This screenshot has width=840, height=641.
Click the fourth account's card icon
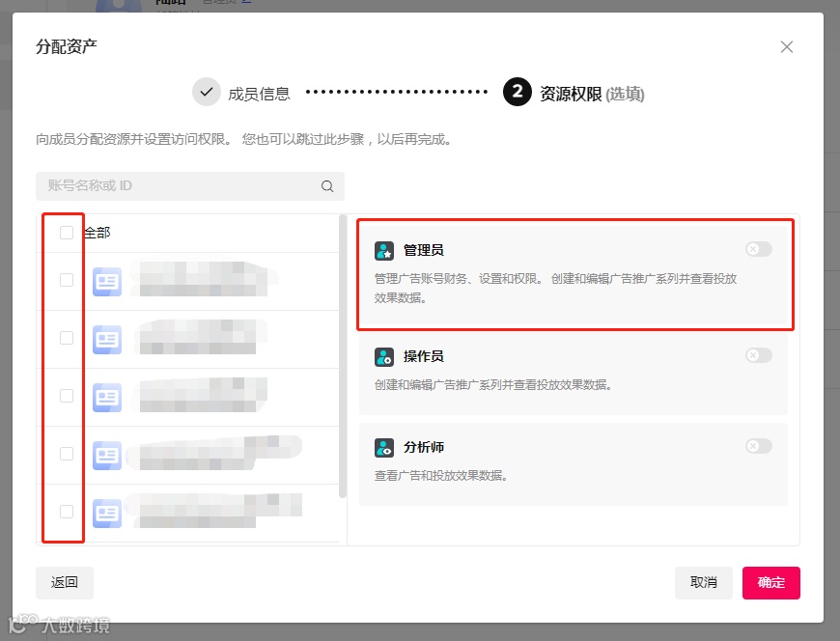pyautogui.click(x=107, y=456)
